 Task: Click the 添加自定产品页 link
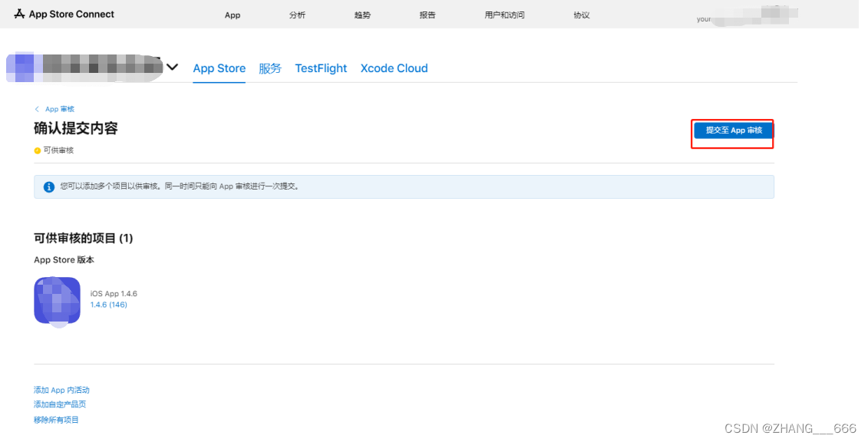pyautogui.click(x=60, y=404)
